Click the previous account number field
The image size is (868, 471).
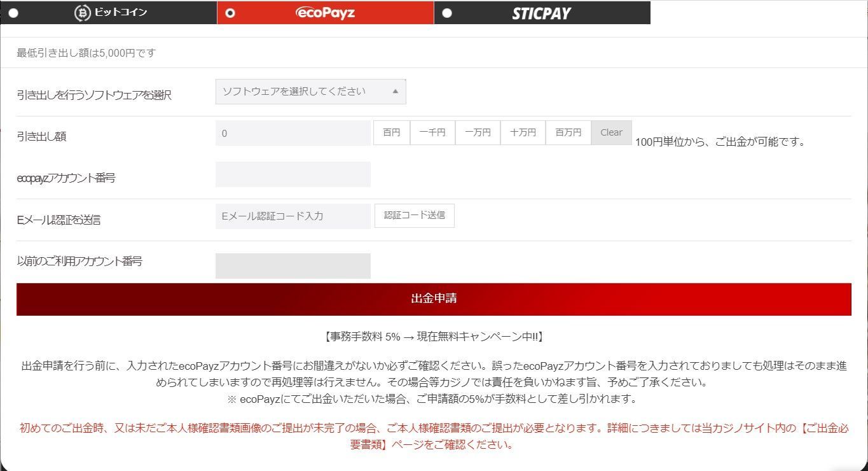pyautogui.click(x=293, y=266)
